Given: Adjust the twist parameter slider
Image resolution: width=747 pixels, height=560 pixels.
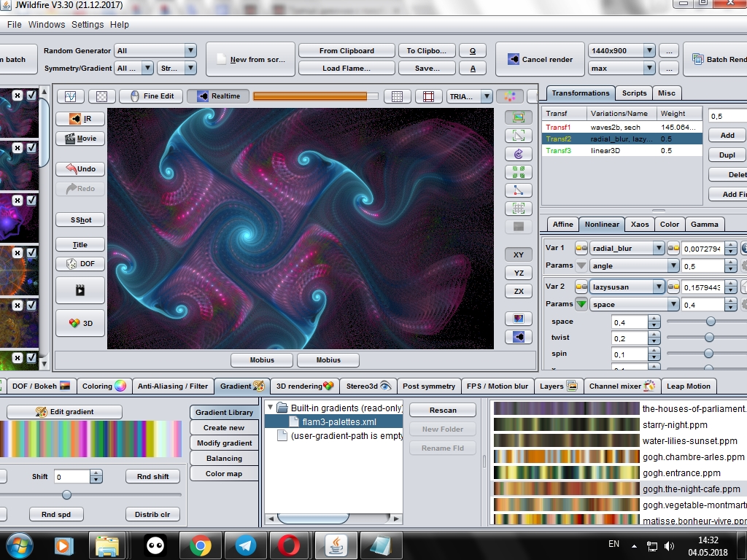Looking at the screenshot, I should (709, 337).
